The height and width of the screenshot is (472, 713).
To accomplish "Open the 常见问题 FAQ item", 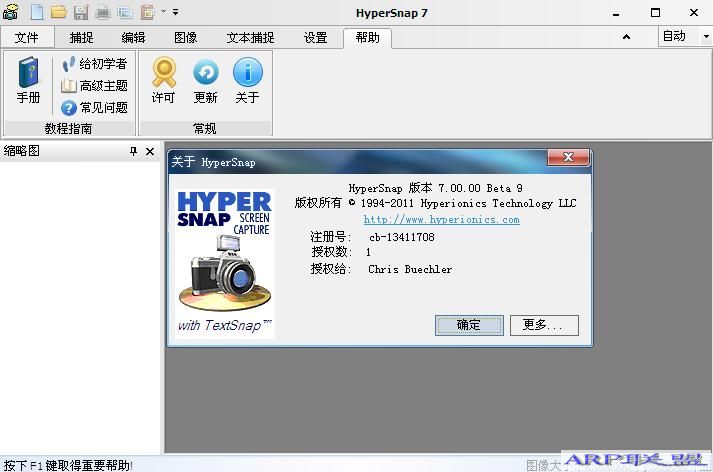I will pos(95,108).
